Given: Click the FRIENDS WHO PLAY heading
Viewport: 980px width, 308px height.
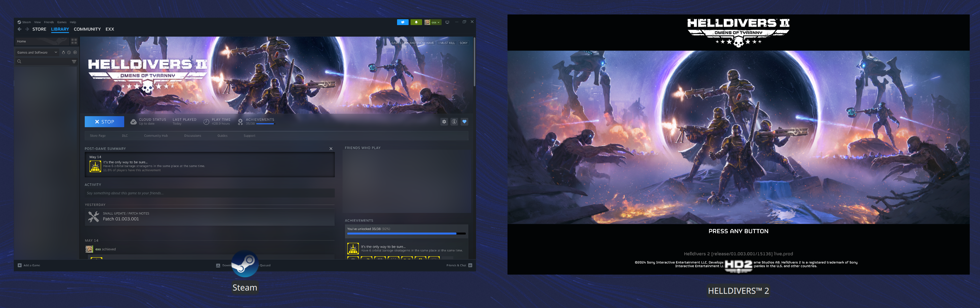Looking at the screenshot, I should click(x=362, y=148).
